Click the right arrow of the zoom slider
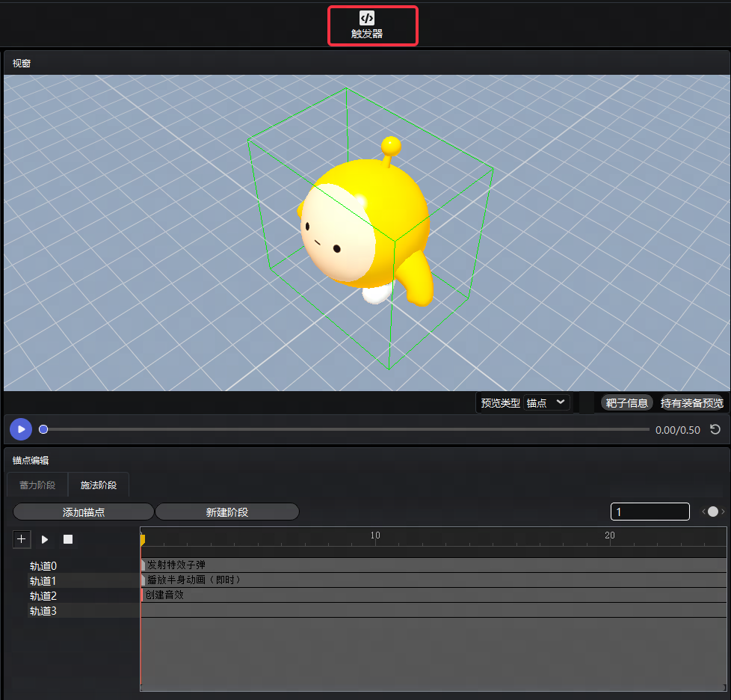 pyautogui.click(x=723, y=512)
